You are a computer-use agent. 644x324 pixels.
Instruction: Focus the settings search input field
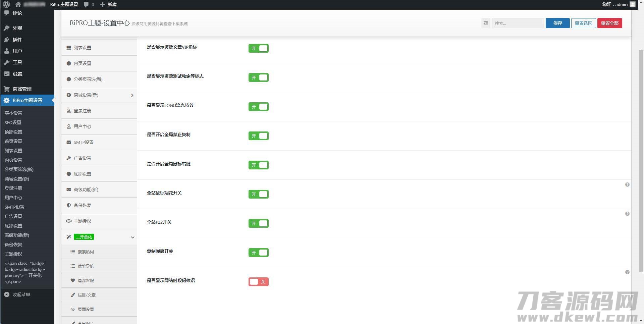tap(518, 23)
